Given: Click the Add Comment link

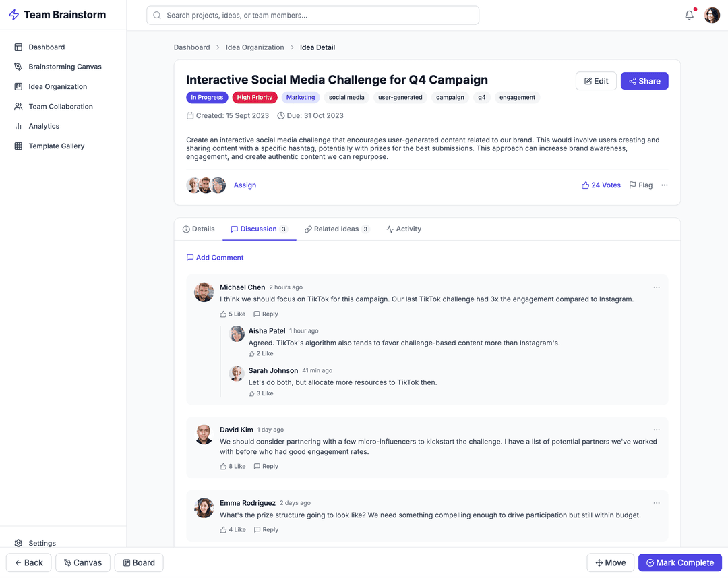Looking at the screenshot, I should click(215, 258).
